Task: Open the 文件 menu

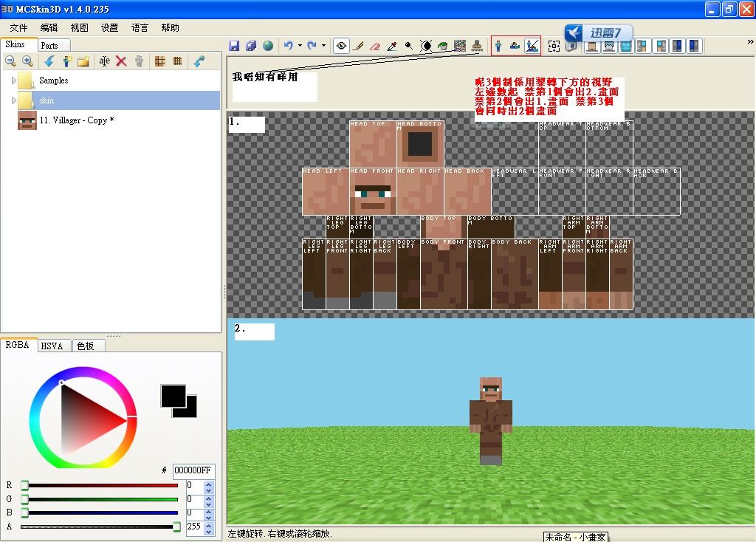Action: pyautogui.click(x=18, y=27)
